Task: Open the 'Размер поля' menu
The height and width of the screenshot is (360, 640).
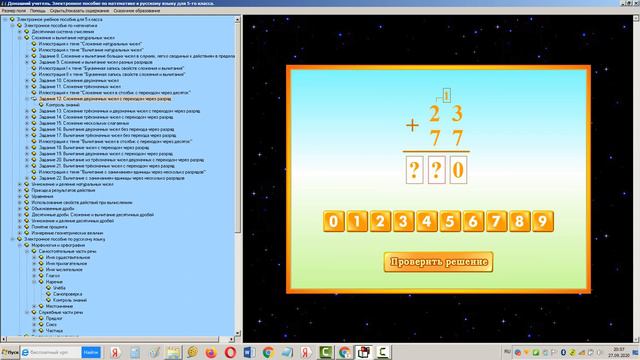Action: 13,11
